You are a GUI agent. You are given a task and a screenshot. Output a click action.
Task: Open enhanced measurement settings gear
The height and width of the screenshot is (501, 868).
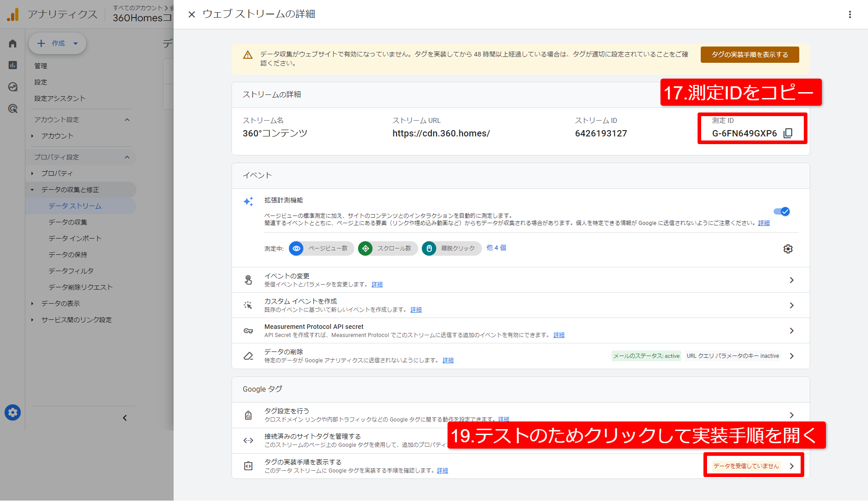tap(788, 249)
